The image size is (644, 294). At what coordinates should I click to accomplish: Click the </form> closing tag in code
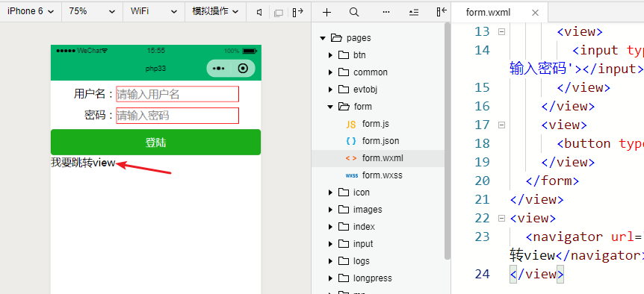point(552,181)
